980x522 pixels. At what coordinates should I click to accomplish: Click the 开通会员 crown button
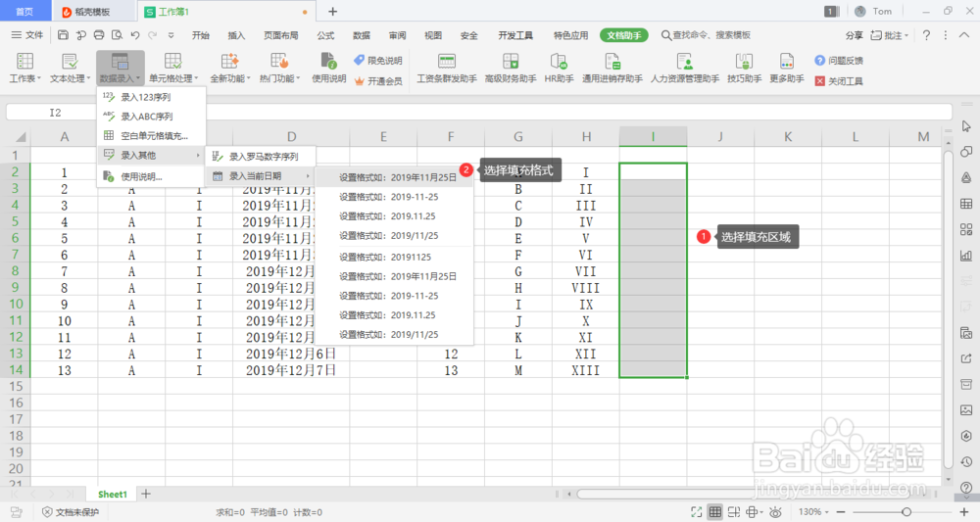[x=378, y=81]
